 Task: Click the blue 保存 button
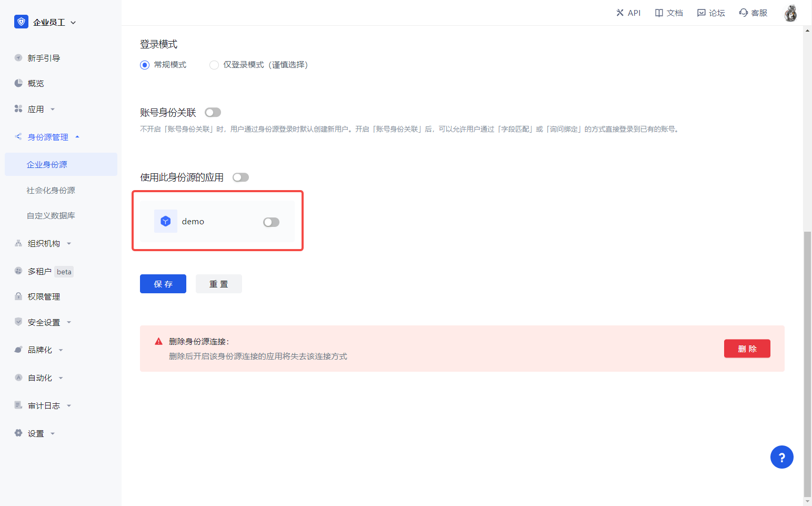pyautogui.click(x=163, y=284)
